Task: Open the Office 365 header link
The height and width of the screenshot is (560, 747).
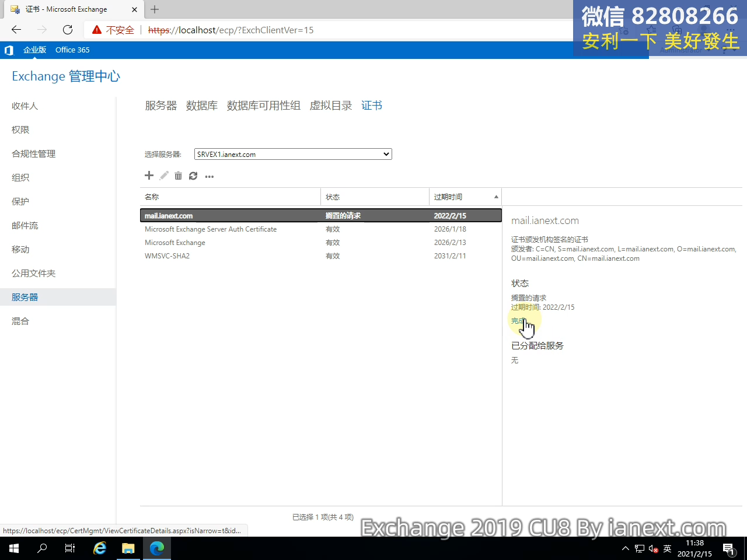Action: pos(72,50)
